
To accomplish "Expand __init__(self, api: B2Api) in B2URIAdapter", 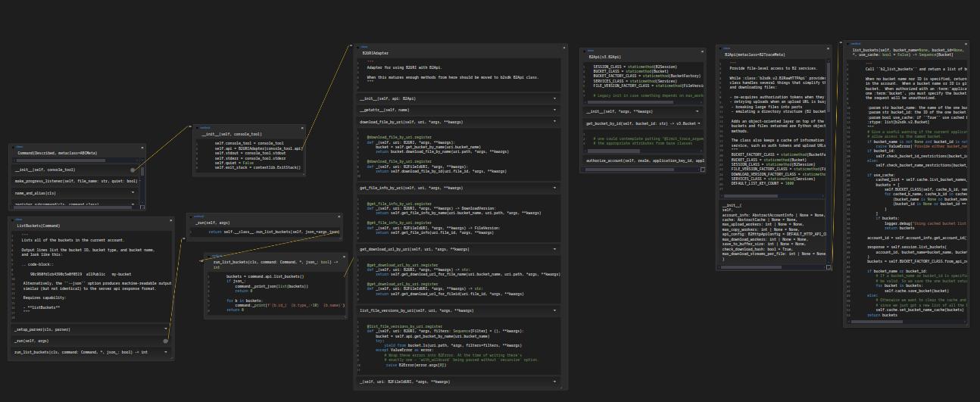I will pyautogui.click(x=554, y=98).
